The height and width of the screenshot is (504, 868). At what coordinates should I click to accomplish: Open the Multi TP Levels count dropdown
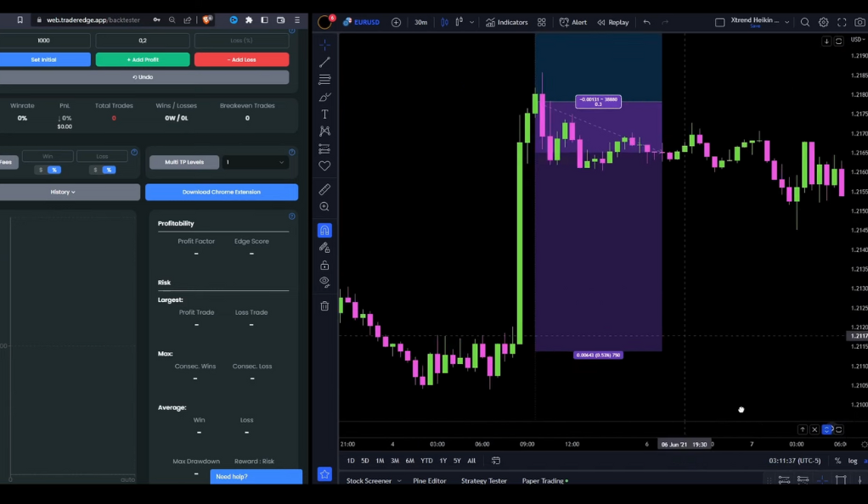coord(255,162)
